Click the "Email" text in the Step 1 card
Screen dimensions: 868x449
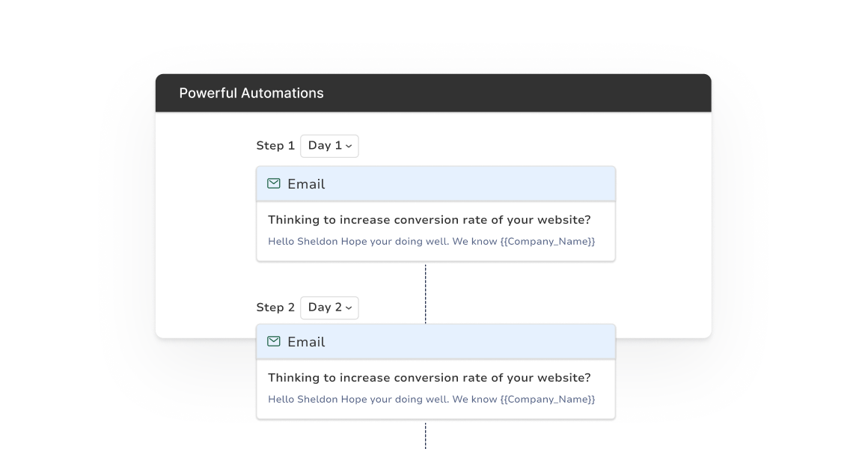306,184
